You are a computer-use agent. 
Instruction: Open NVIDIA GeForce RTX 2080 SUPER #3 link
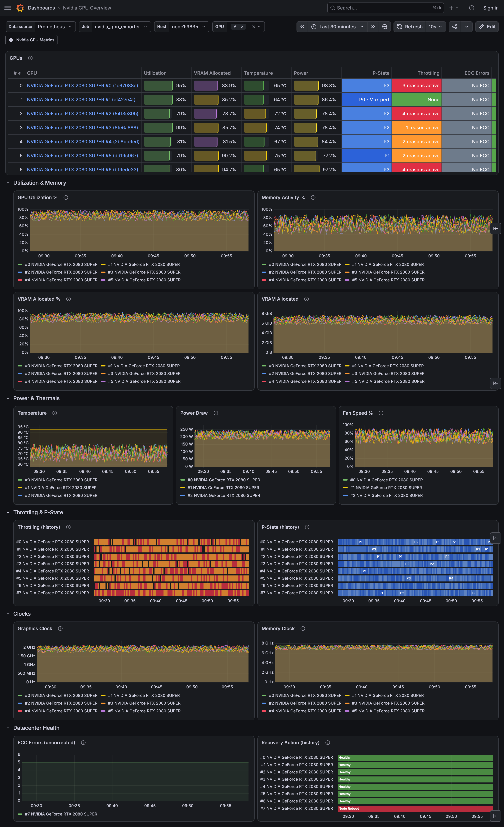tap(82, 128)
